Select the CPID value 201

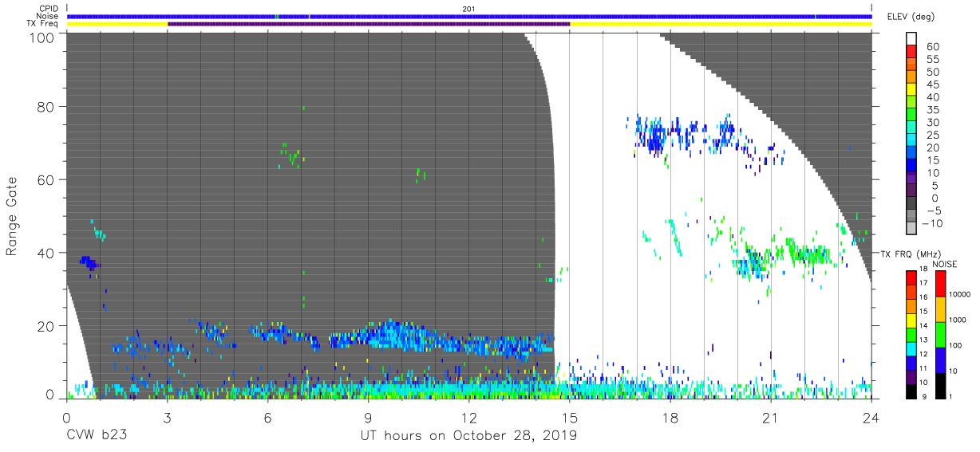(468, 9)
